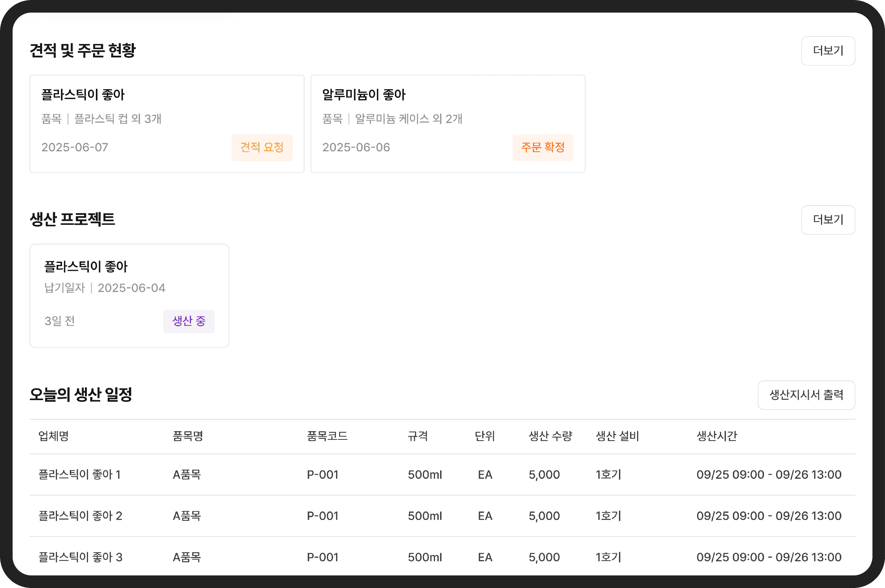Click the 생산시간 column header
Screen dimensions: 885x588
tap(716, 436)
